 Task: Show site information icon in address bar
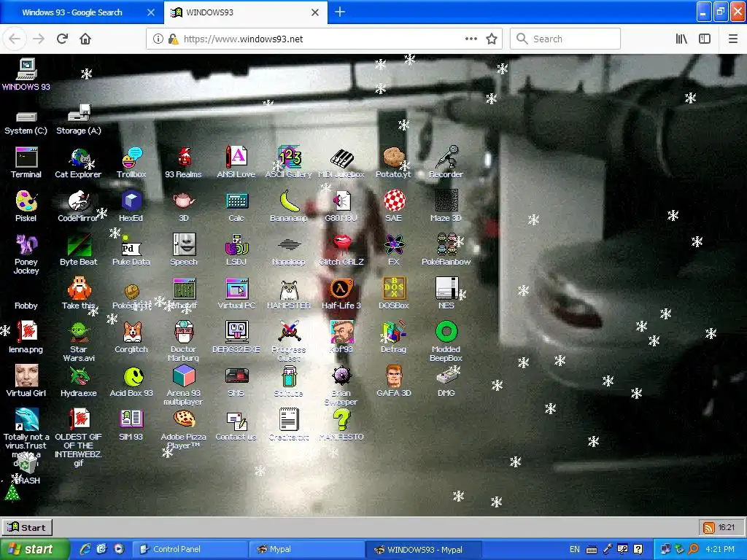(158, 39)
